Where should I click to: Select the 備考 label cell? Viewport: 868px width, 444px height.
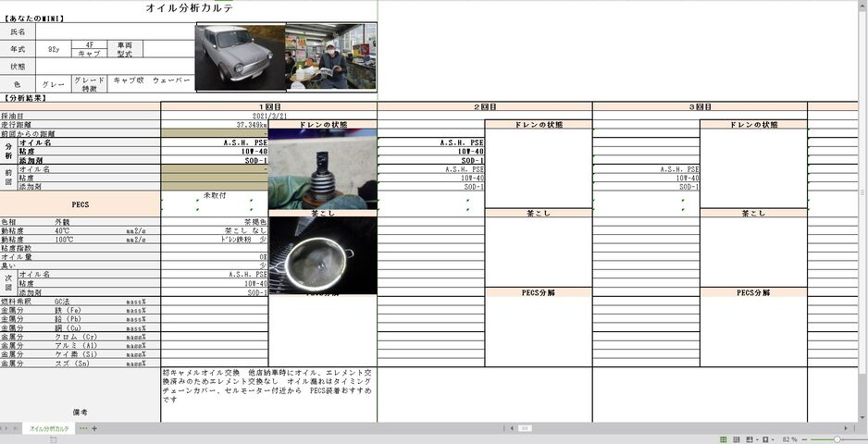81,395
